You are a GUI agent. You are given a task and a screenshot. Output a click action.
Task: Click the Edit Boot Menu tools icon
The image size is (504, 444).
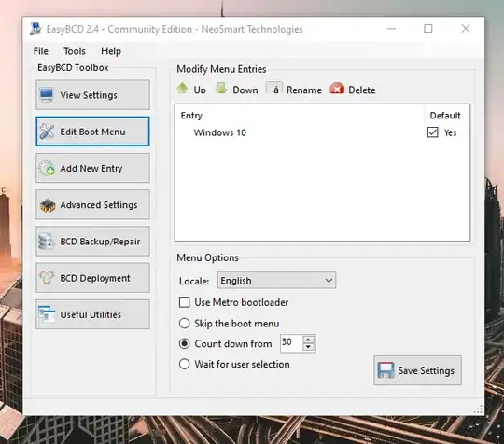click(47, 132)
